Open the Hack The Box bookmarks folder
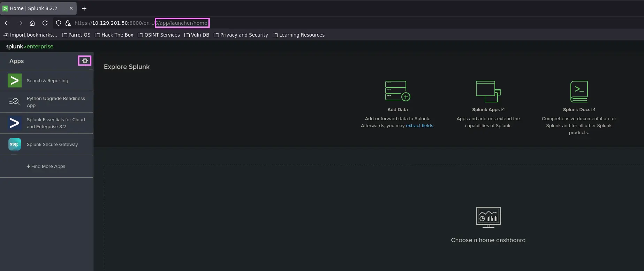The image size is (644, 271). click(x=114, y=35)
